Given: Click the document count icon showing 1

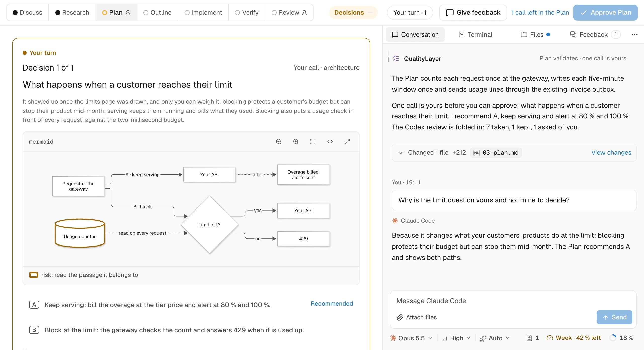Looking at the screenshot, I should 529,338.
